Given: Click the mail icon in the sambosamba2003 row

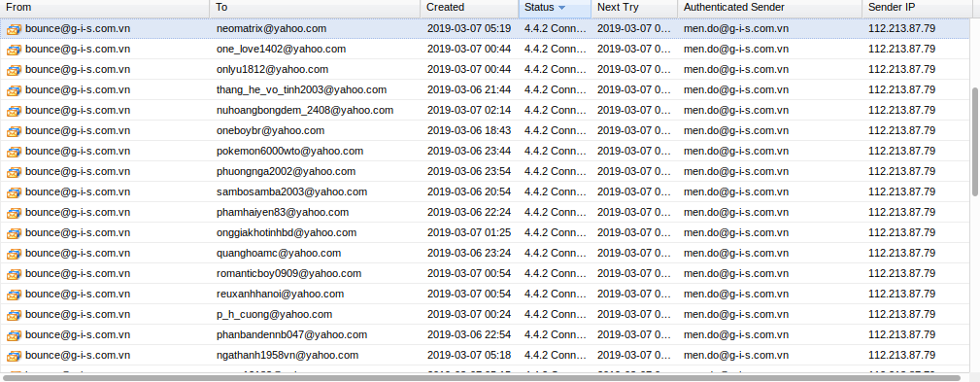Looking at the screenshot, I should coord(14,192).
